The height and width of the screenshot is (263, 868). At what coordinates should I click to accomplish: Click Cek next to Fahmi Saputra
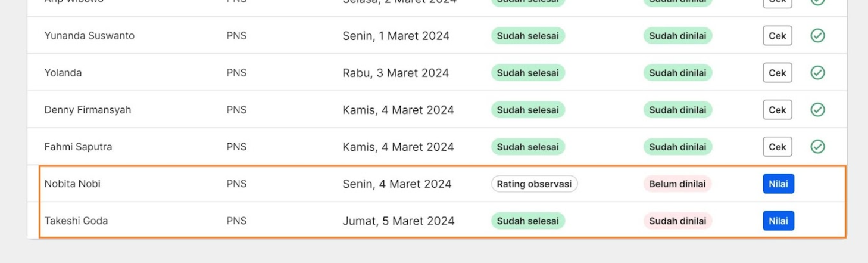(x=778, y=147)
